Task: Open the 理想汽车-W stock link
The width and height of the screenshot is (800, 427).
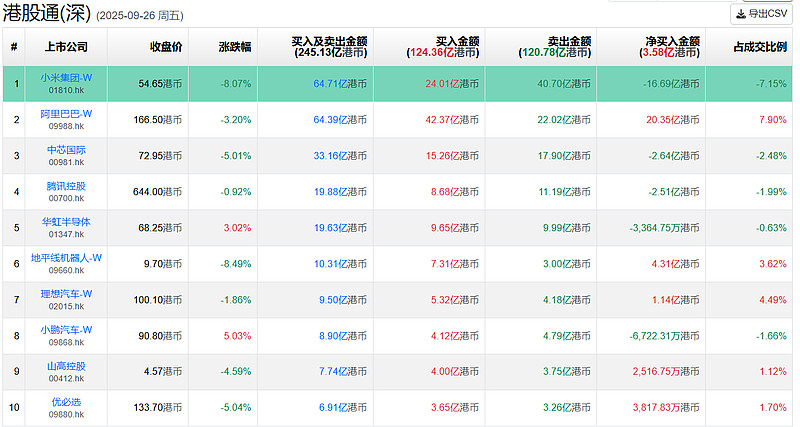Action: (67, 293)
